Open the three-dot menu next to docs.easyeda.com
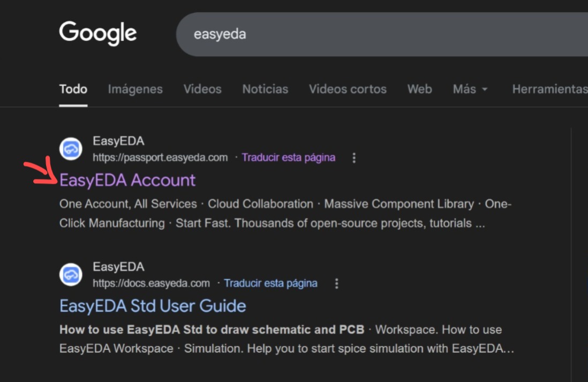Screen dimensions: 588x382 click(x=336, y=283)
